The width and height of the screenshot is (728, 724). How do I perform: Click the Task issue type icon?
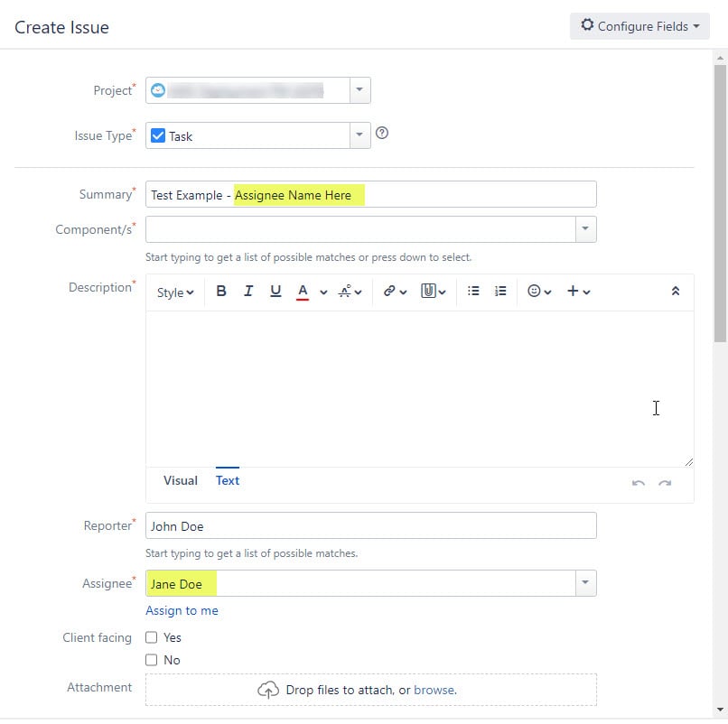[x=158, y=135]
